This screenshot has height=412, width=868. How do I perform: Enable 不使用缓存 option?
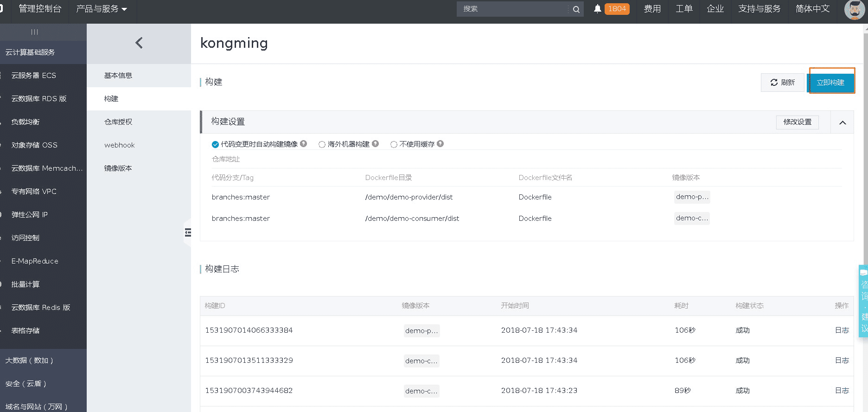click(394, 144)
